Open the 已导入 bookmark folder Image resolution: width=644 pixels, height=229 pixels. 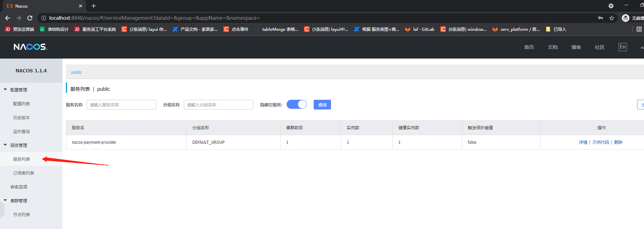(556, 29)
